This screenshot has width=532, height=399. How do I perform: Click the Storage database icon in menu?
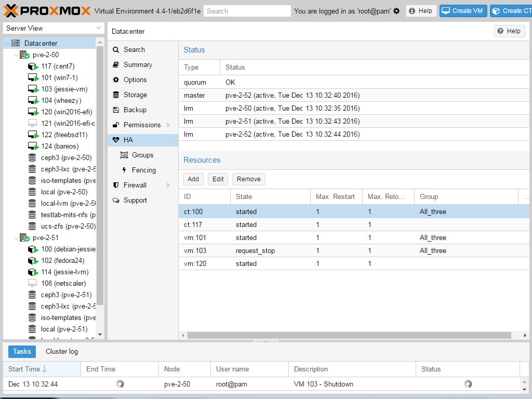pyautogui.click(x=116, y=95)
